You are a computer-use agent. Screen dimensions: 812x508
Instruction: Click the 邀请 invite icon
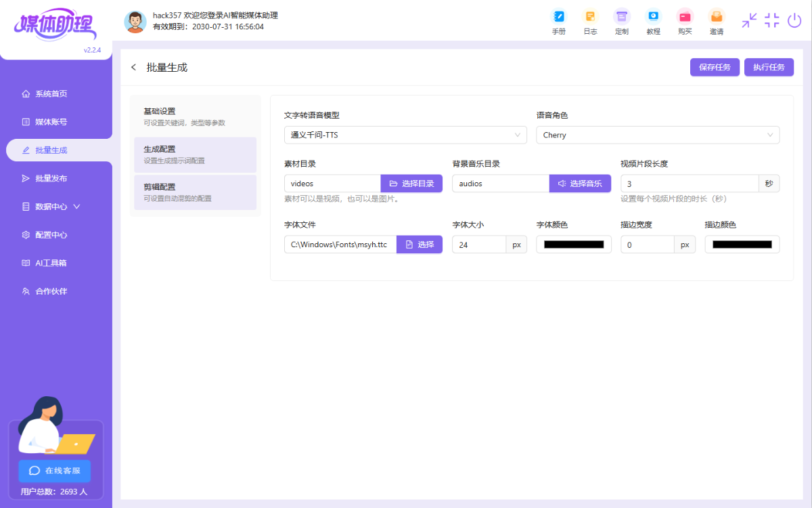716,16
